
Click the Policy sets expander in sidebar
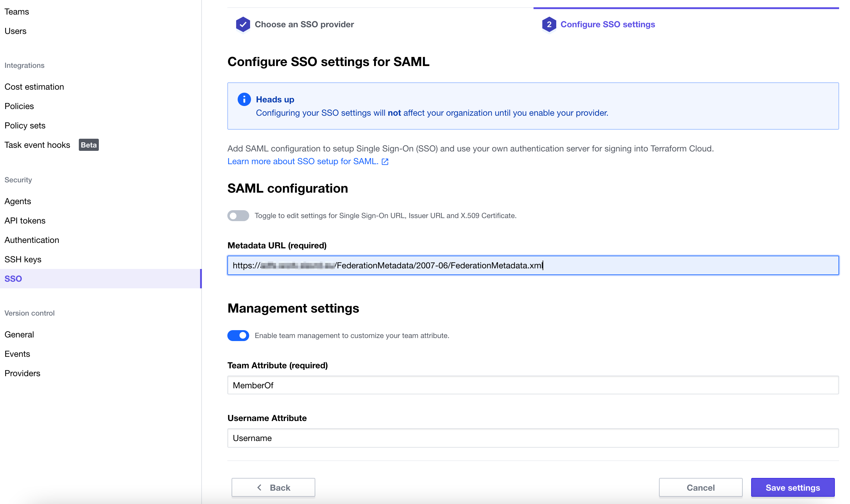point(25,125)
